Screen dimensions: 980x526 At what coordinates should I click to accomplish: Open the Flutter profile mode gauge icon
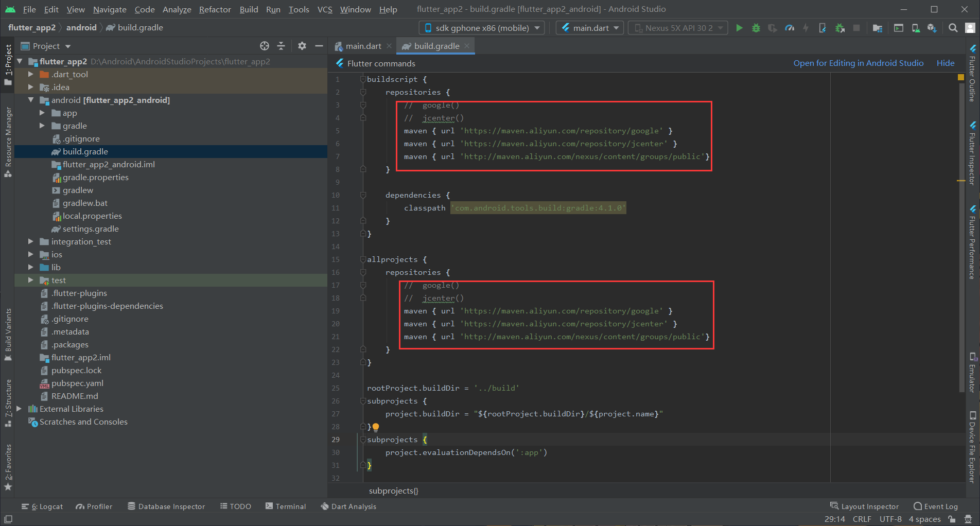789,28
